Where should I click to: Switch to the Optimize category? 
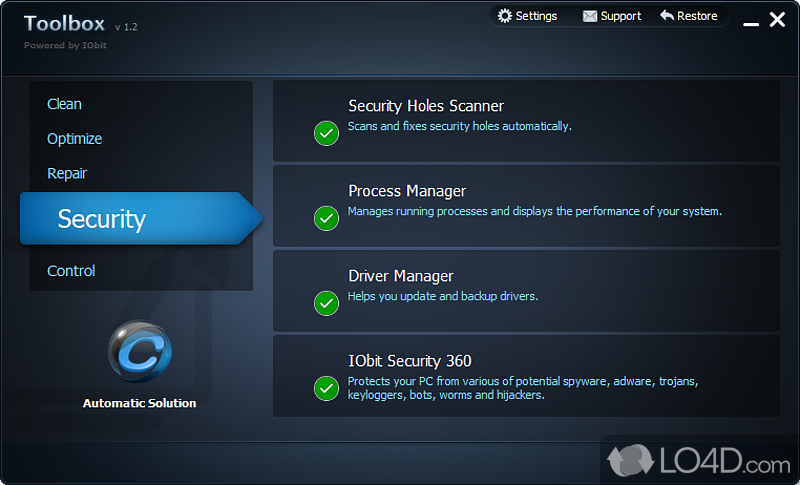click(74, 139)
